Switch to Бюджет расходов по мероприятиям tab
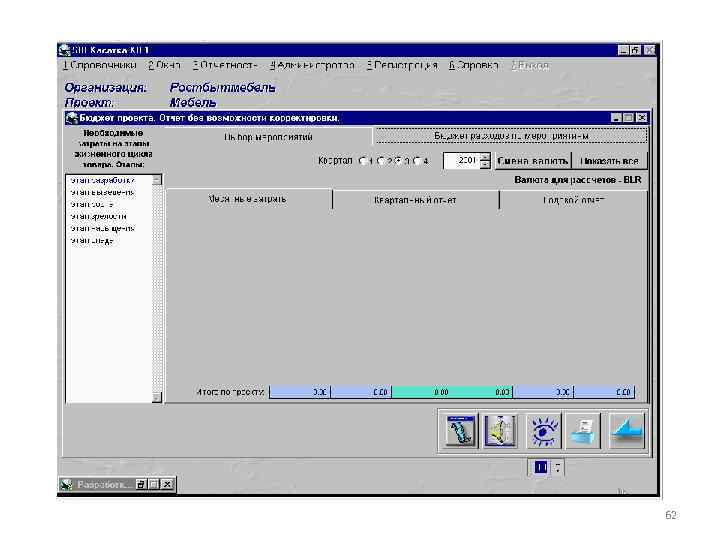Viewport: 720px width, 540px height. click(511, 136)
